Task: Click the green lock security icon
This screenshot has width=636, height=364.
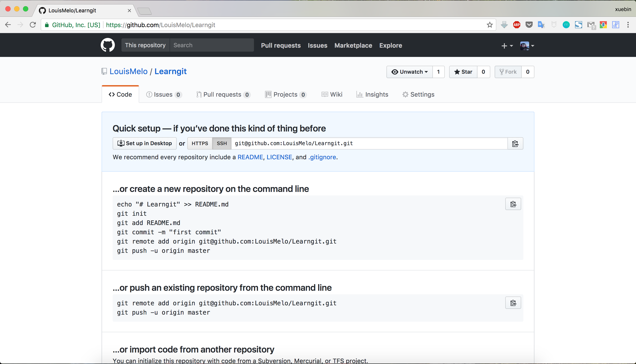Action: point(47,25)
